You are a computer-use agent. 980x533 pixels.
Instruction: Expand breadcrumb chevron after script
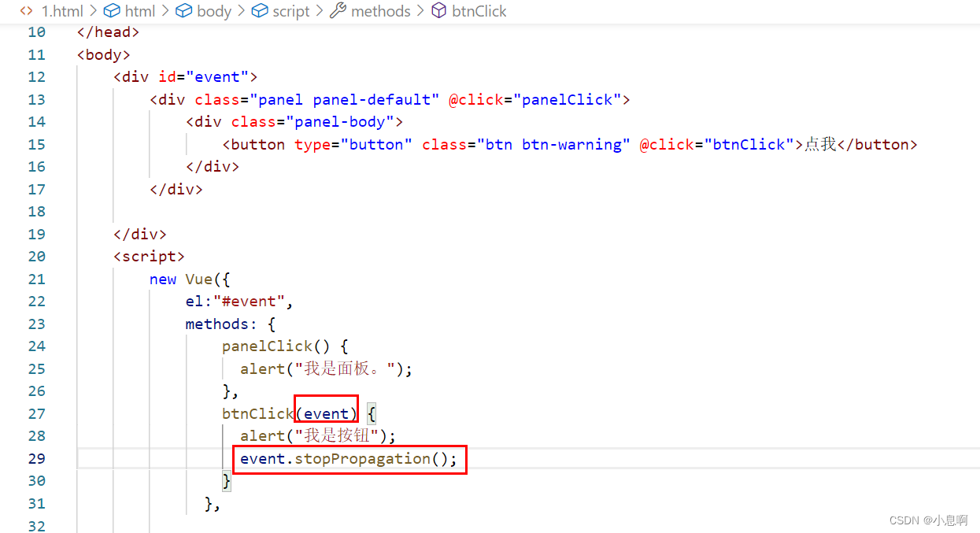coord(320,11)
